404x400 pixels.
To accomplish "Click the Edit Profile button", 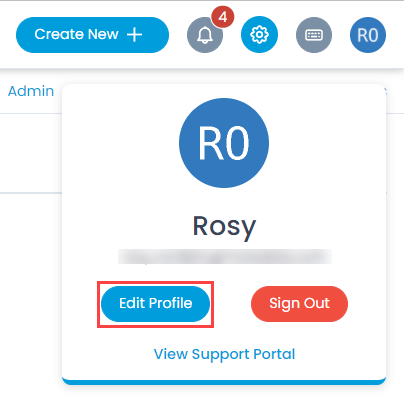I will pyautogui.click(x=156, y=304).
